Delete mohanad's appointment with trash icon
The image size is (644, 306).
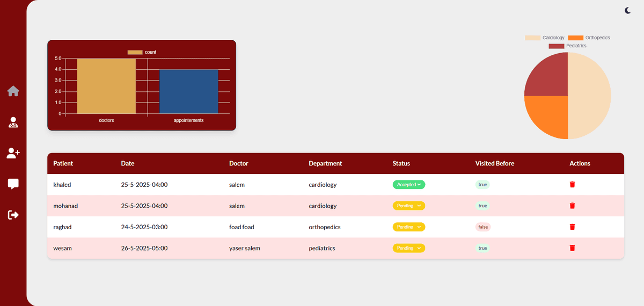point(572,206)
